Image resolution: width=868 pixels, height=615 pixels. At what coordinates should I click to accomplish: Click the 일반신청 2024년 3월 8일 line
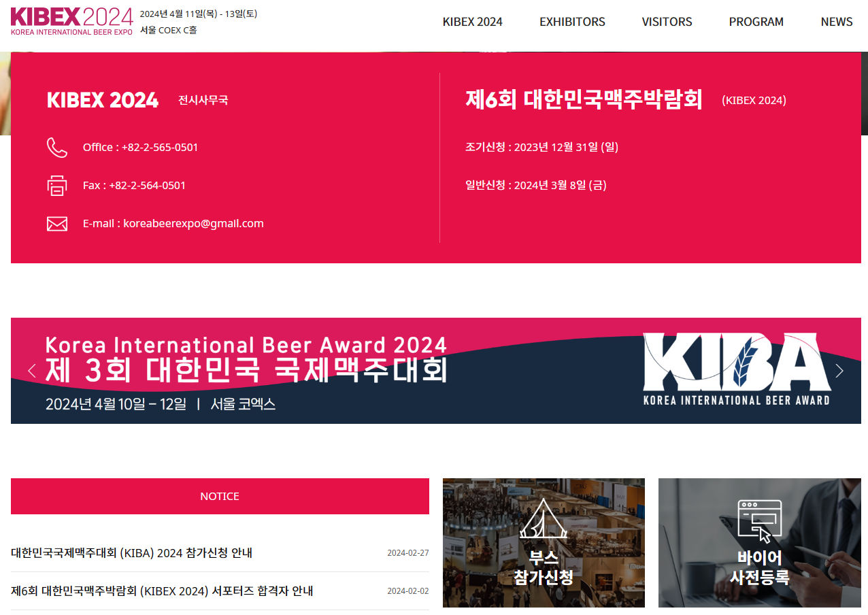tap(536, 185)
